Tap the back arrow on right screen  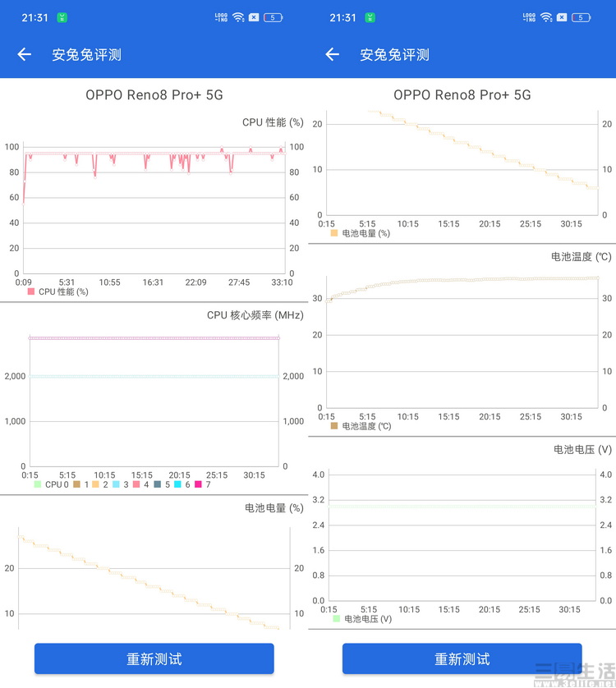(x=333, y=54)
